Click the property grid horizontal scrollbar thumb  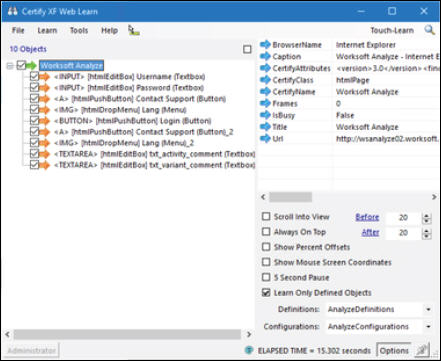290,197
